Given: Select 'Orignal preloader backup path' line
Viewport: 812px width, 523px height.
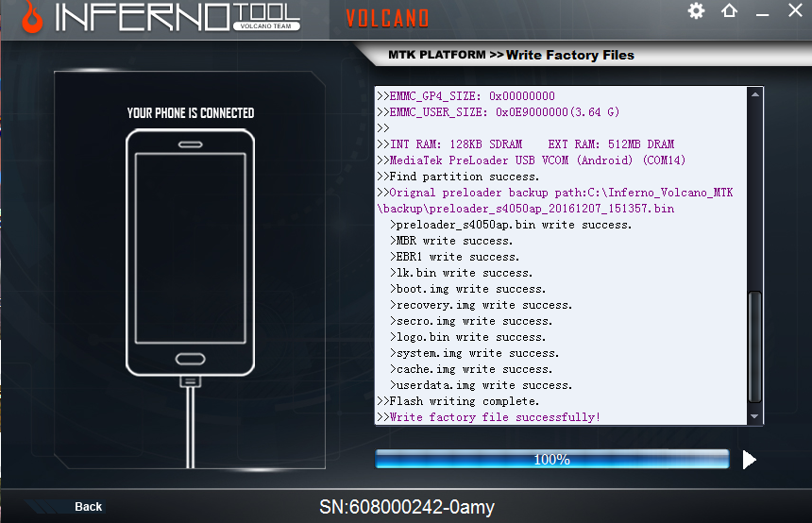Looking at the screenshot, I should 555,193.
